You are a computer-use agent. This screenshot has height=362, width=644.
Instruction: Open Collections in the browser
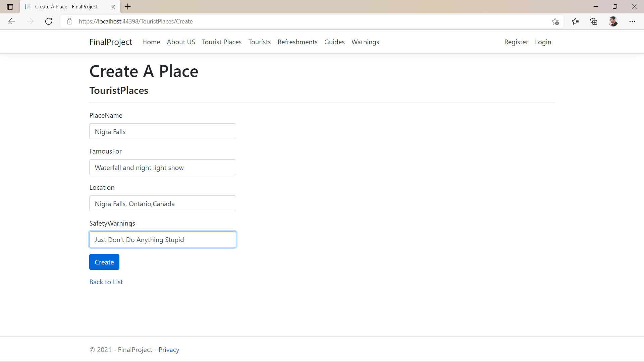[x=594, y=21]
